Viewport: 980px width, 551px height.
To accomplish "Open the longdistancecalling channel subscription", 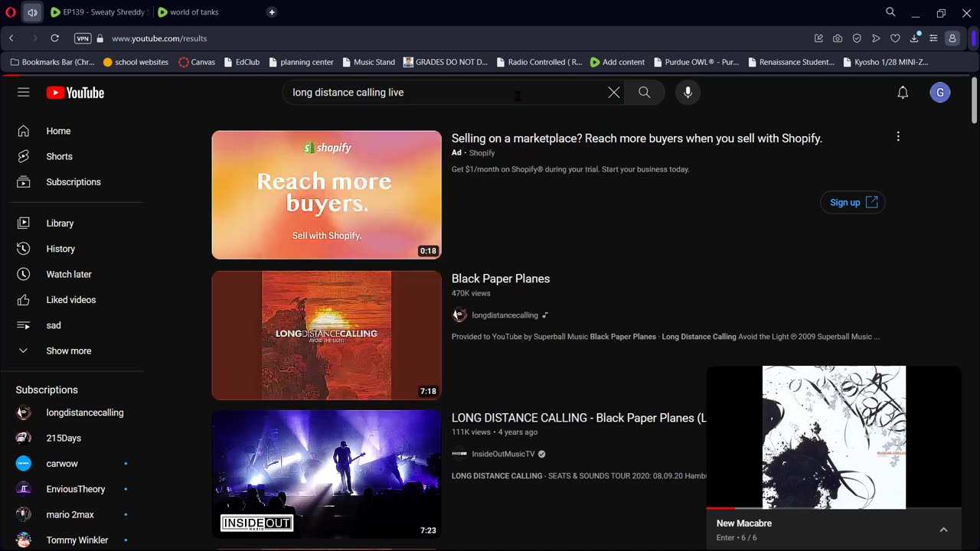I will coord(84,412).
